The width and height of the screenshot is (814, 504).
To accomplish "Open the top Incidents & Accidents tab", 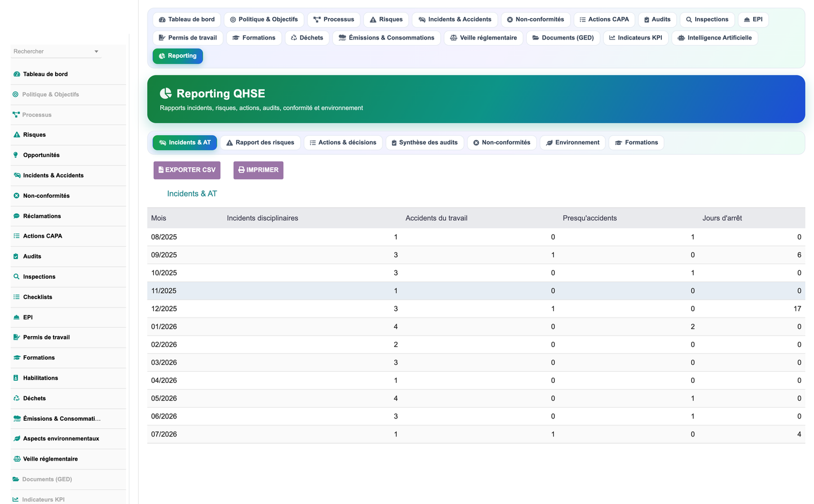I will pos(455,20).
